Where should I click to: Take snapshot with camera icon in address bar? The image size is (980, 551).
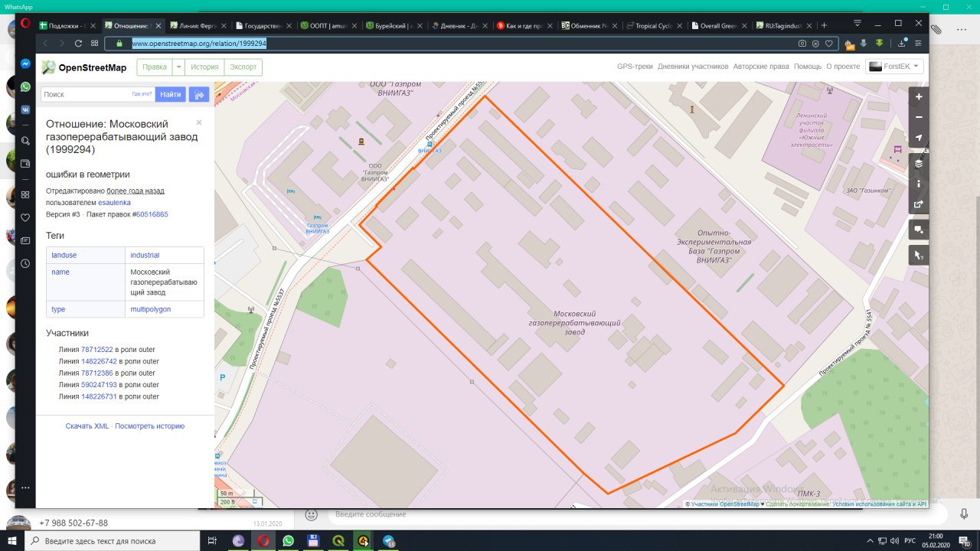(x=802, y=44)
